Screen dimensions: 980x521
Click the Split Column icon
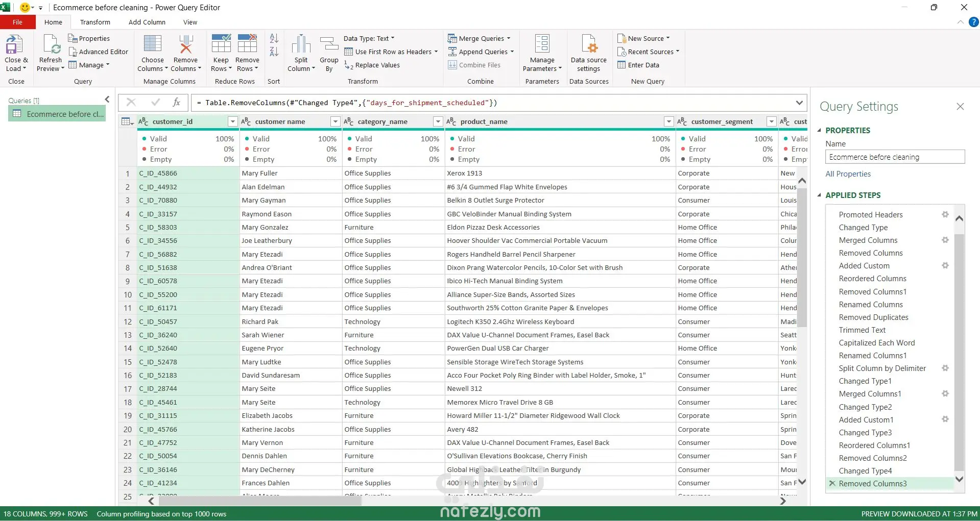point(301,45)
